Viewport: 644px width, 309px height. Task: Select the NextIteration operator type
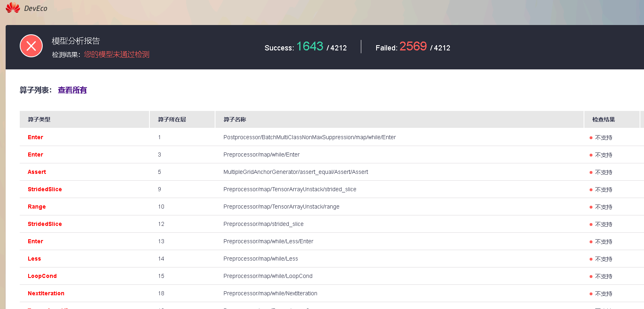(46, 293)
